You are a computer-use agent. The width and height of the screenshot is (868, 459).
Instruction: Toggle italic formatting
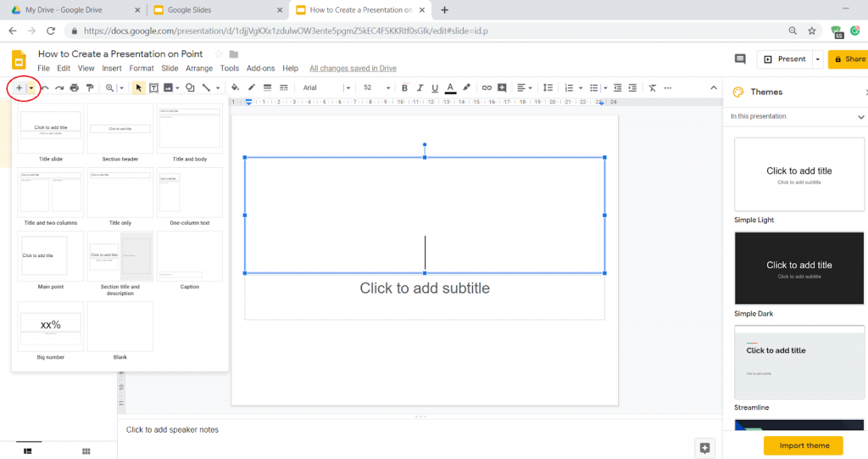(x=420, y=87)
